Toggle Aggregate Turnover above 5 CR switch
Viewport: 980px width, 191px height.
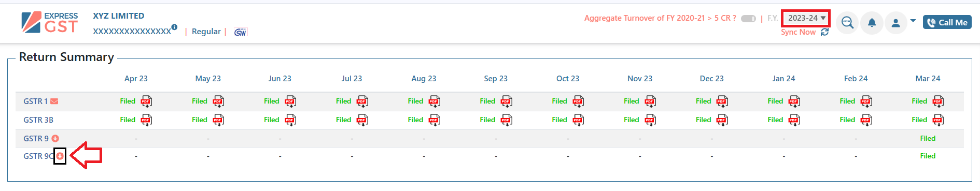pyautogui.click(x=748, y=19)
